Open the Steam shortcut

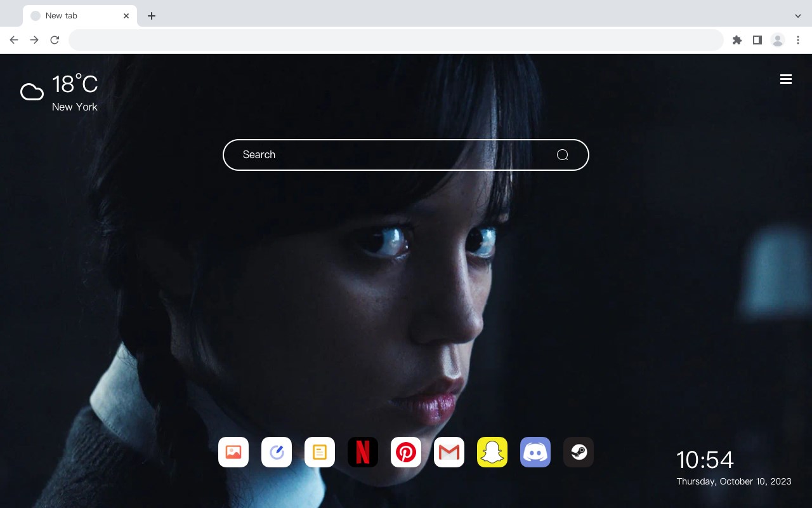click(x=579, y=452)
